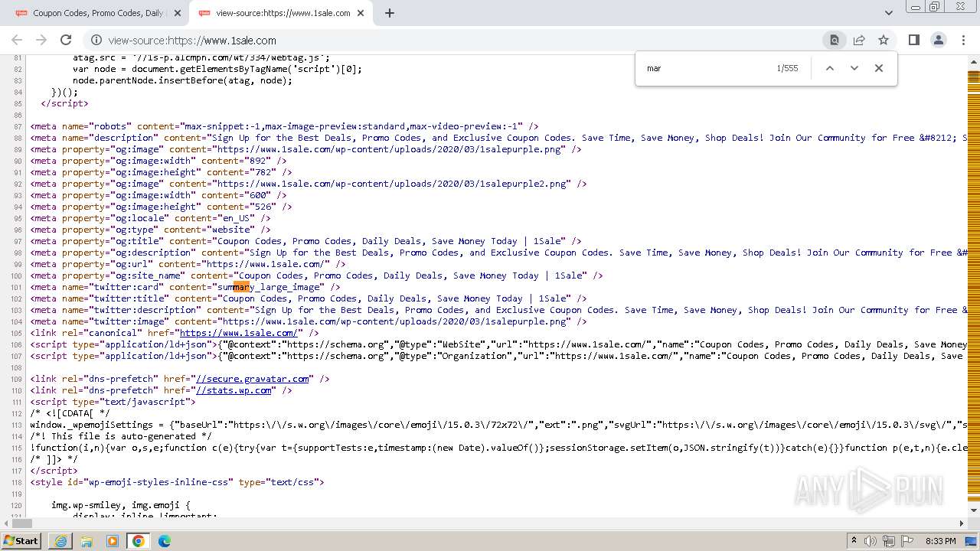Close the view-source tab
Viewport: 980px width, 551px height.
(361, 13)
